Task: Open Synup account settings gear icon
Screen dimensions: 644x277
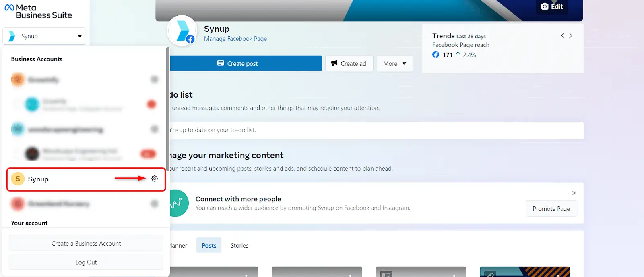Action: [155, 179]
